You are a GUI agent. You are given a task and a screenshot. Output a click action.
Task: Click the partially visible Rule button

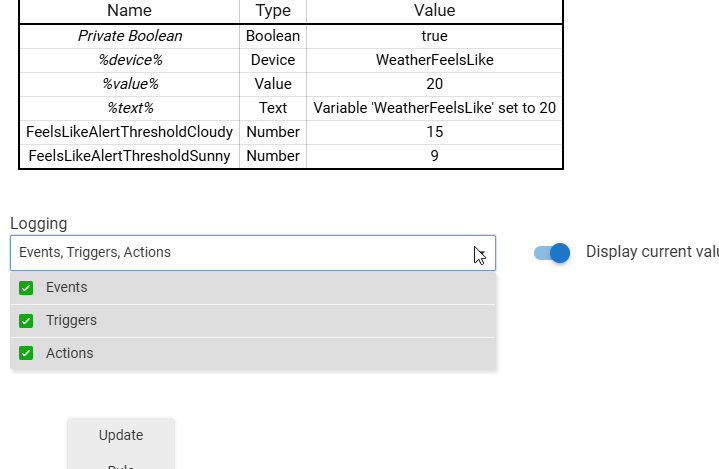click(x=121, y=464)
